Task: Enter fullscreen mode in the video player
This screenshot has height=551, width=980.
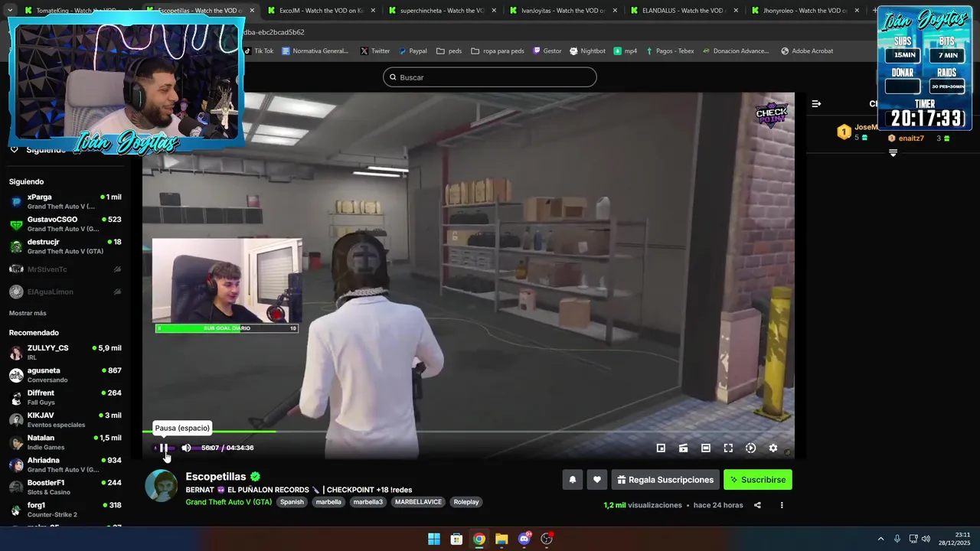Action: point(728,448)
